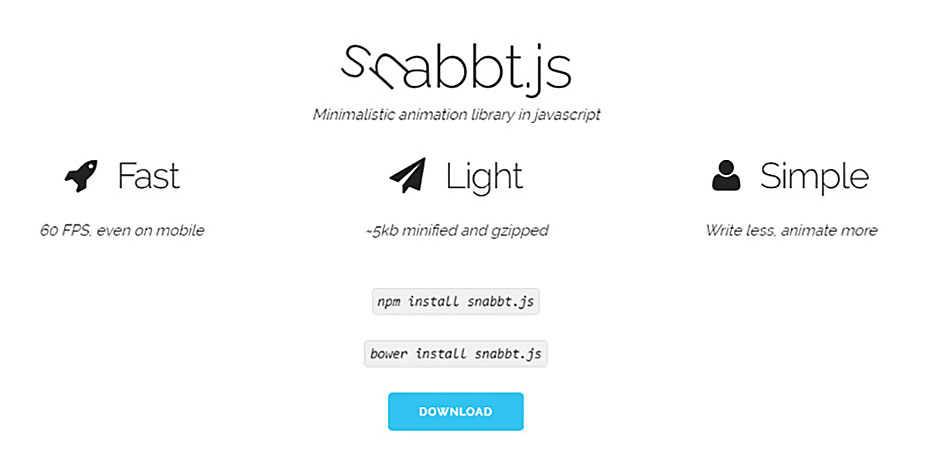The image size is (928, 455).
Task: Click the Snabbt.js logo
Action: (x=456, y=68)
